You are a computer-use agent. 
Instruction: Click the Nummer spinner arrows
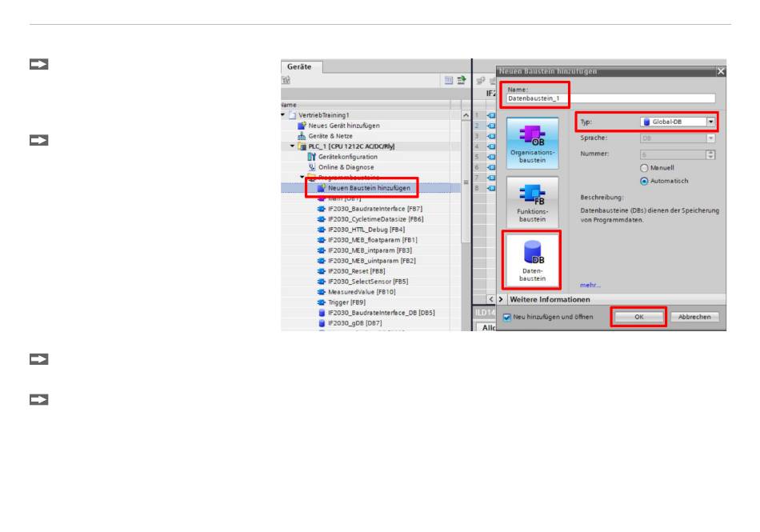click(710, 154)
